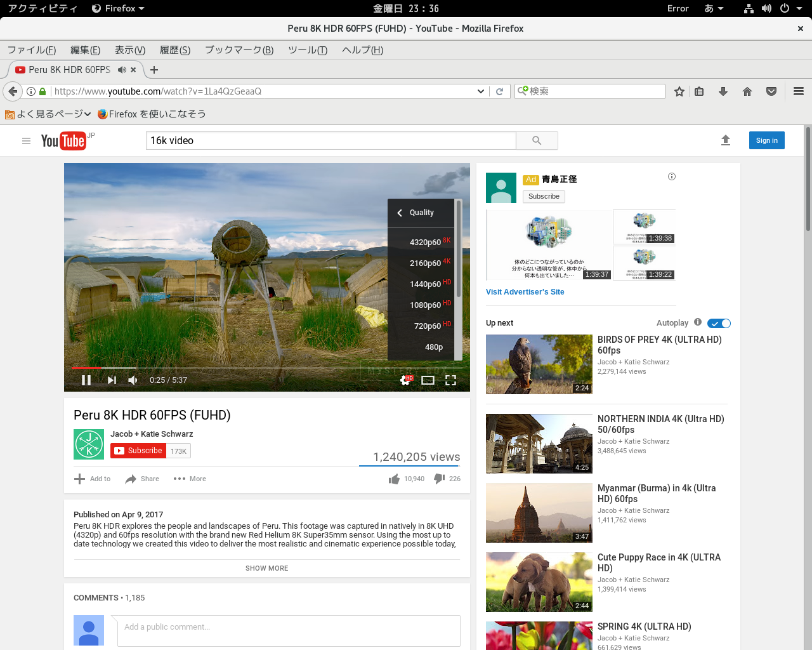This screenshot has height=650, width=812.
Task: Click the YouTube upload icon
Action: coord(726,140)
